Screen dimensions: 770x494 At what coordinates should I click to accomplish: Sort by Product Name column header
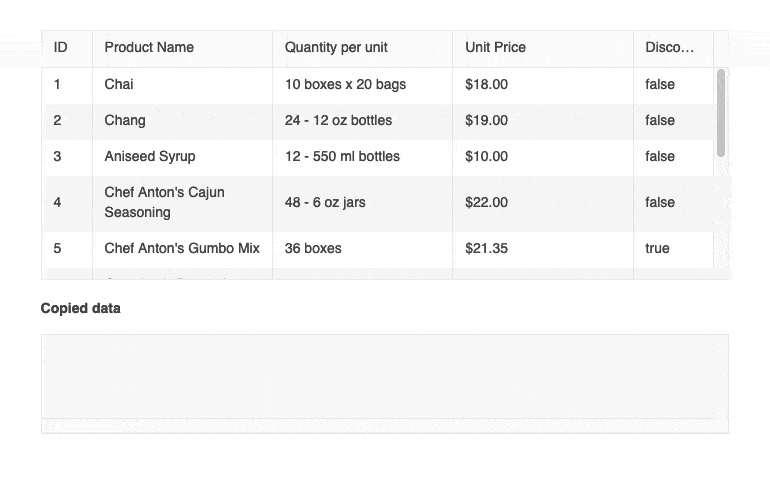tap(149, 47)
